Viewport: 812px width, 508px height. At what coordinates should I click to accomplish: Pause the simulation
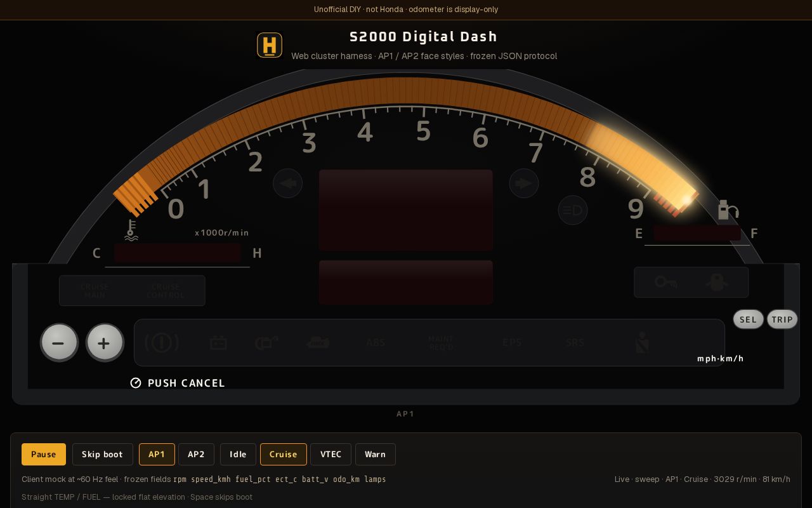pyautogui.click(x=44, y=455)
